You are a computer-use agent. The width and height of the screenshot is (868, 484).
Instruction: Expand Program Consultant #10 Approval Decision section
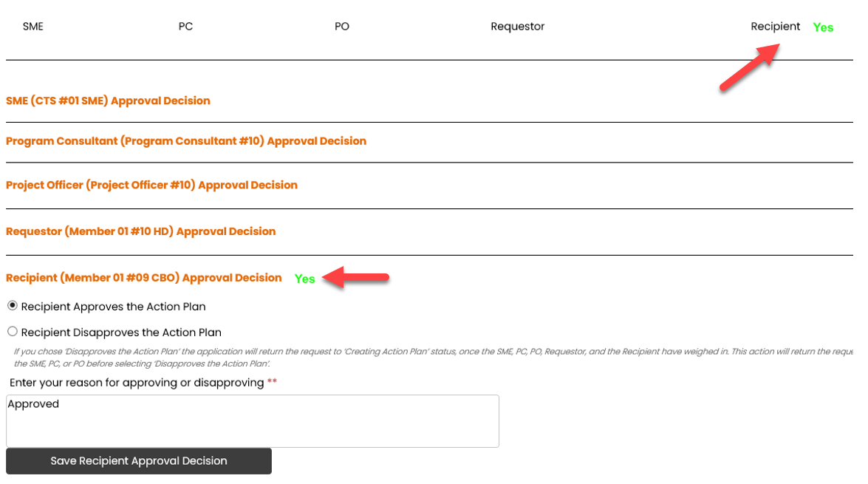186,141
